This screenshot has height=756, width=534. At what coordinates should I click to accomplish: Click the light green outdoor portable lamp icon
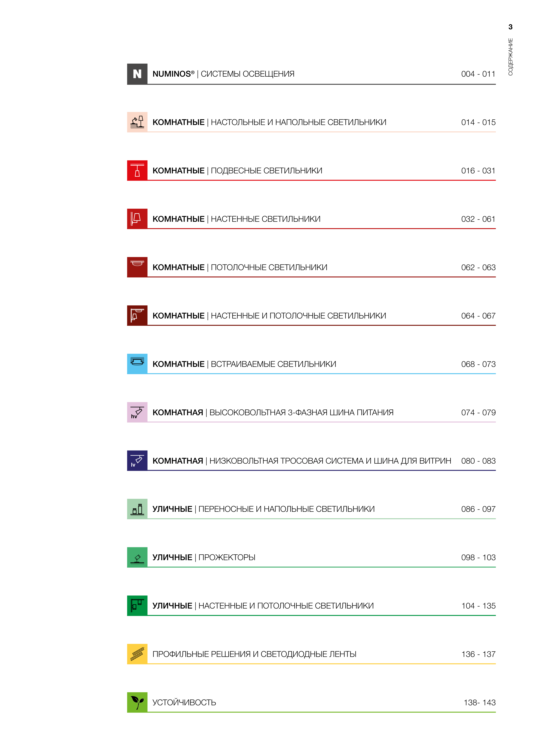click(137, 509)
